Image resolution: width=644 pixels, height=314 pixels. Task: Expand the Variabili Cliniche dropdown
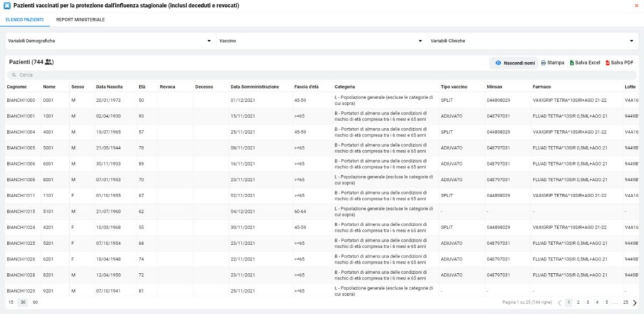(x=631, y=41)
